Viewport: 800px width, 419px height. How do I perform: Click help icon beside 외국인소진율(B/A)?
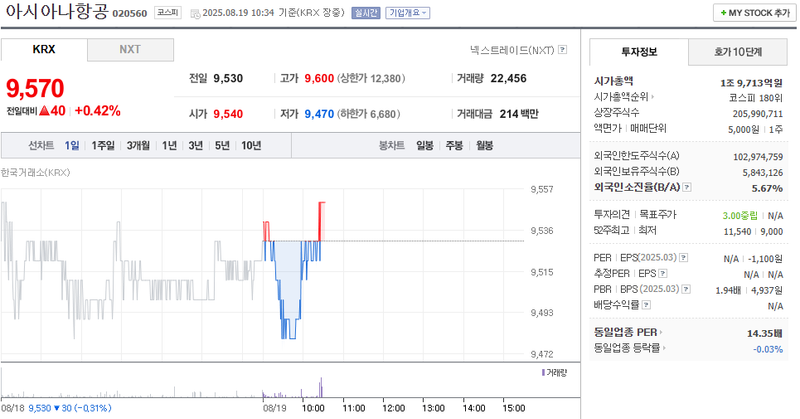(687, 187)
